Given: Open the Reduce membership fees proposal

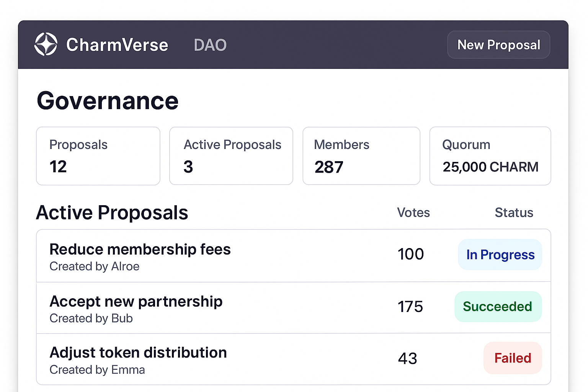Looking at the screenshot, I should click(x=140, y=249).
